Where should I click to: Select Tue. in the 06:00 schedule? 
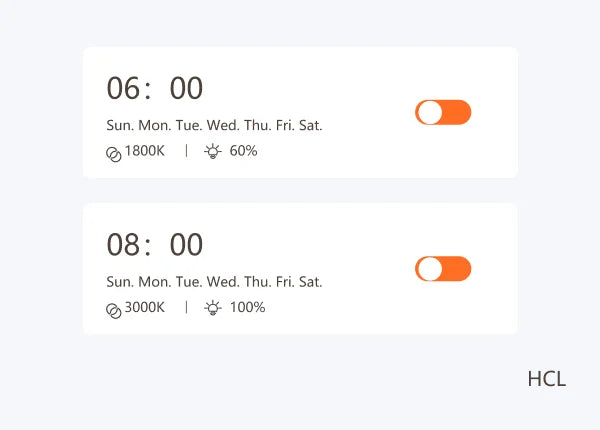pyautogui.click(x=189, y=125)
